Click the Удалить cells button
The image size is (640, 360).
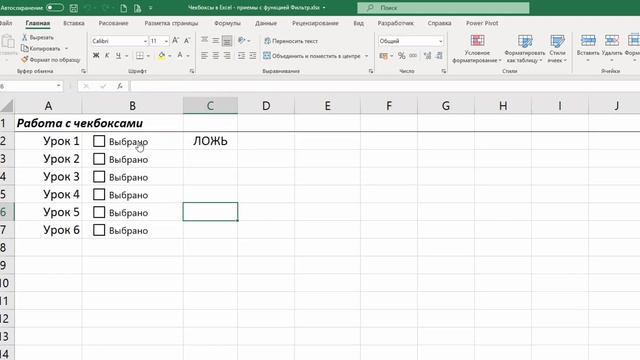click(612, 49)
